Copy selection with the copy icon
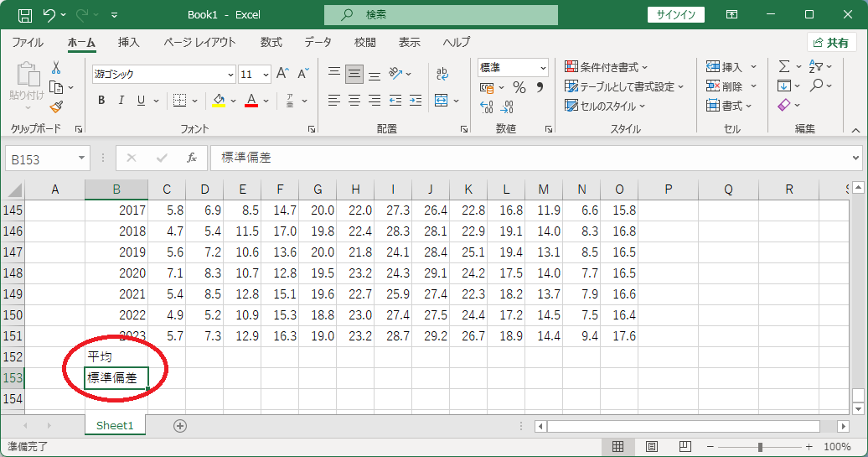The height and width of the screenshot is (457, 868). (x=56, y=87)
